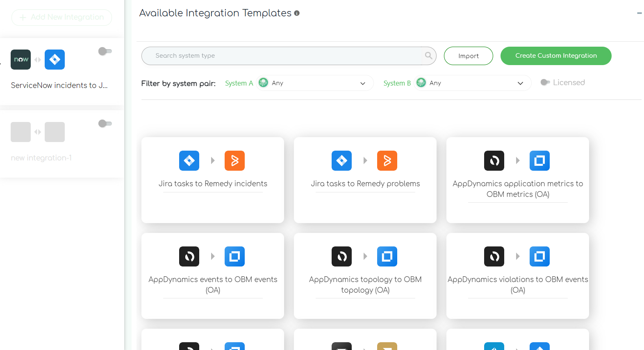Enable the Licensed filter toggle

tap(545, 82)
